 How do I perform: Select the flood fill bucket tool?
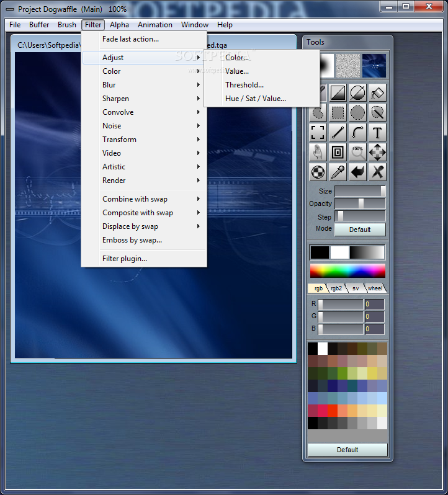pyautogui.click(x=377, y=93)
